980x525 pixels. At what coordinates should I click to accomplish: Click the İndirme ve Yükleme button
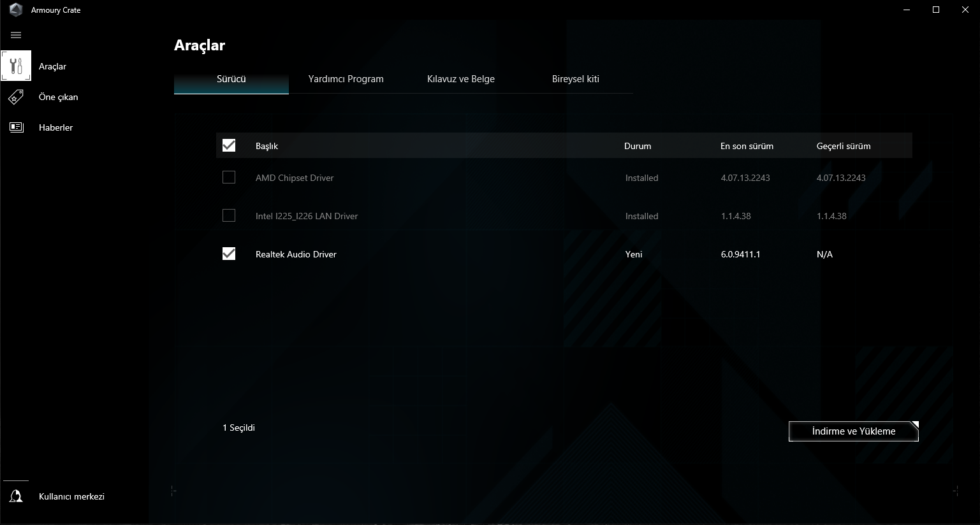[854, 431]
